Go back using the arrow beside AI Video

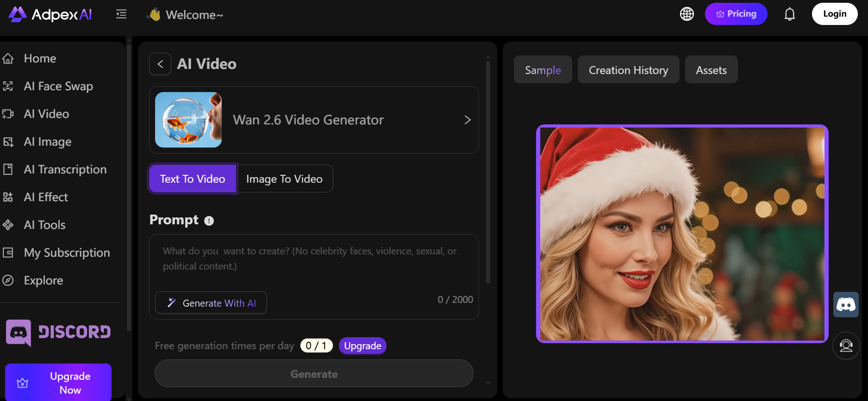(x=160, y=64)
